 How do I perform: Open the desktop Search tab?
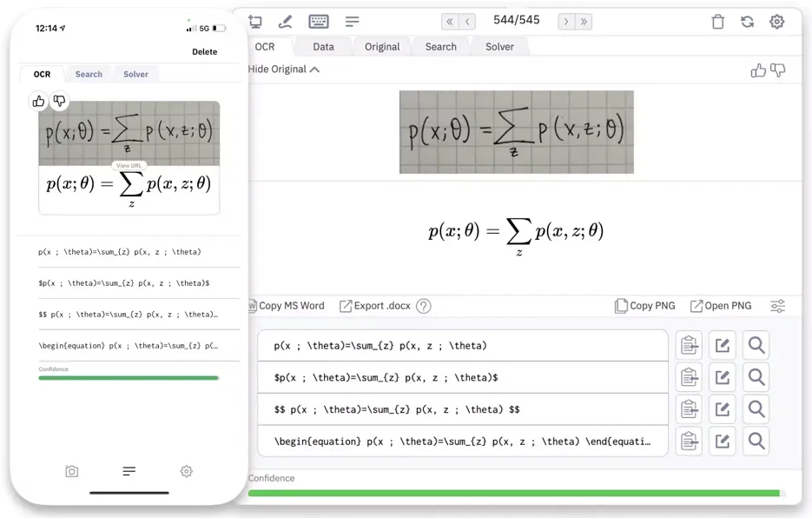pyautogui.click(x=440, y=47)
